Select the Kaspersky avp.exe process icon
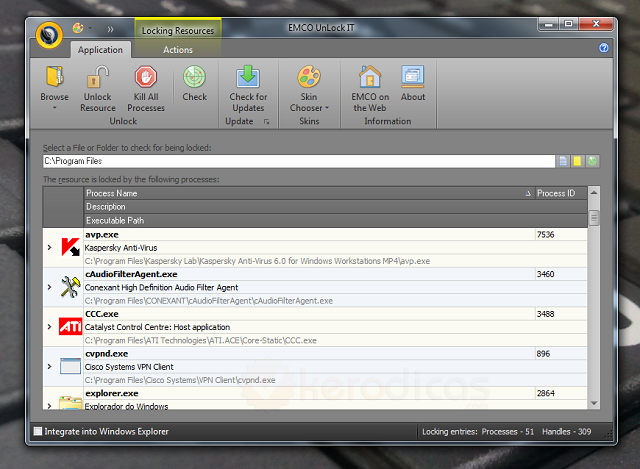Image resolution: width=640 pixels, height=469 pixels. (x=70, y=247)
